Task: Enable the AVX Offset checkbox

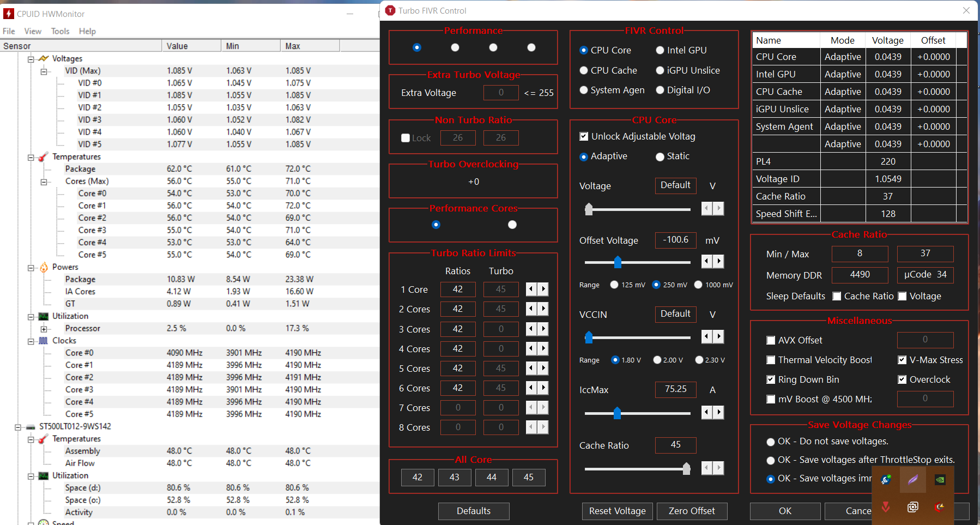Action: pyautogui.click(x=771, y=340)
